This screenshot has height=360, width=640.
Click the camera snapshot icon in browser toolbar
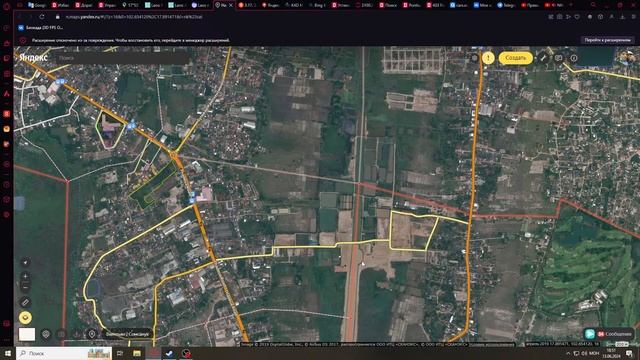[560, 17]
